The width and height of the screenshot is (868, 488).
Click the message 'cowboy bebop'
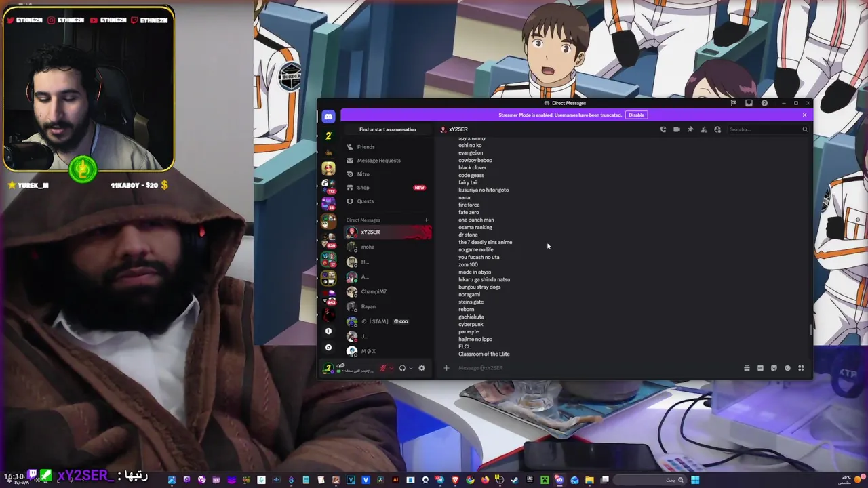(475, 160)
